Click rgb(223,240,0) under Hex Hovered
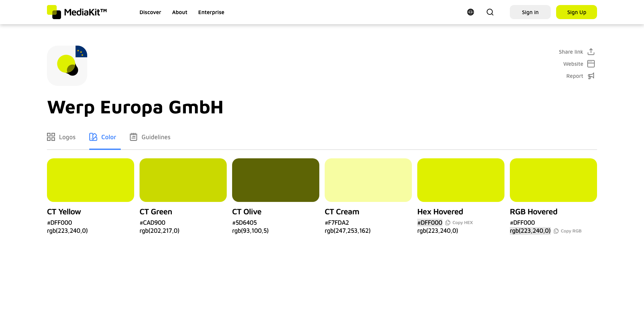644x322 pixels. pyautogui.click(x=438, y=231)
